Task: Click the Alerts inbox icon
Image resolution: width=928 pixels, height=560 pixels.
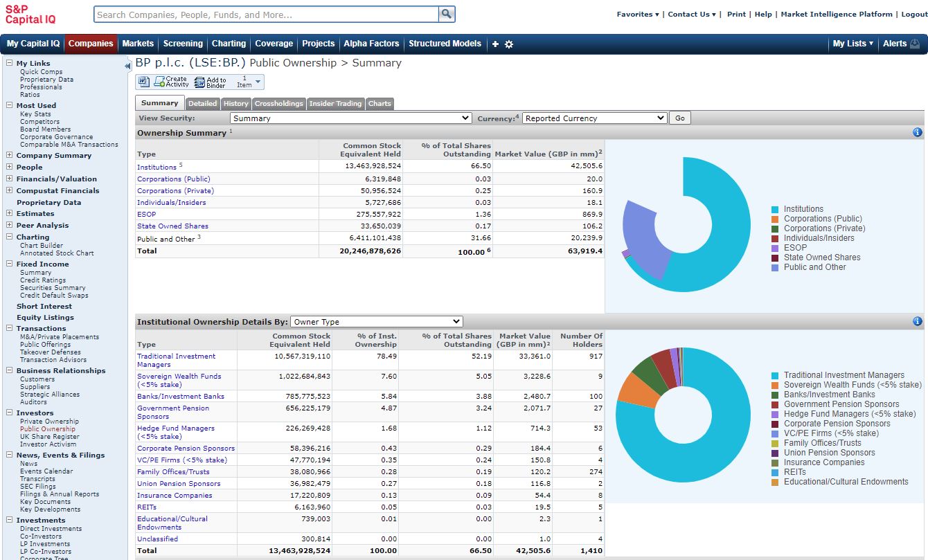Action: 915,44
